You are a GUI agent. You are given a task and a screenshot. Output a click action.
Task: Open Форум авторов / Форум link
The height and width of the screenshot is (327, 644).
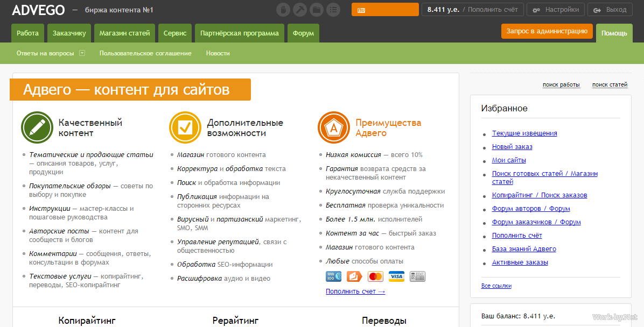[x=531, y=209]
